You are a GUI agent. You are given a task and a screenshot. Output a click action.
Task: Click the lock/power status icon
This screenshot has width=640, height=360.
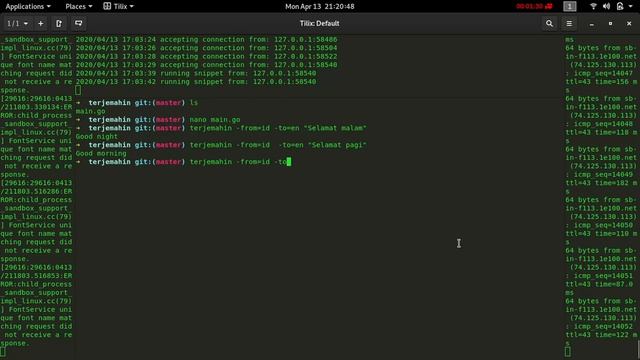coord(620,7)
